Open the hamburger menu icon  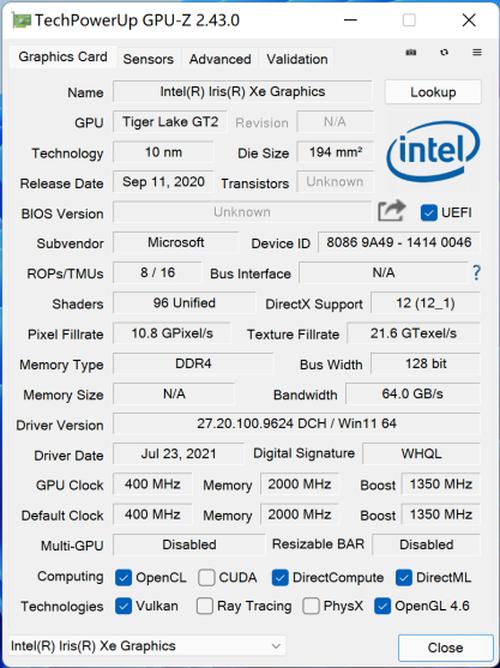pyautogui.click(x=477, y=52)
